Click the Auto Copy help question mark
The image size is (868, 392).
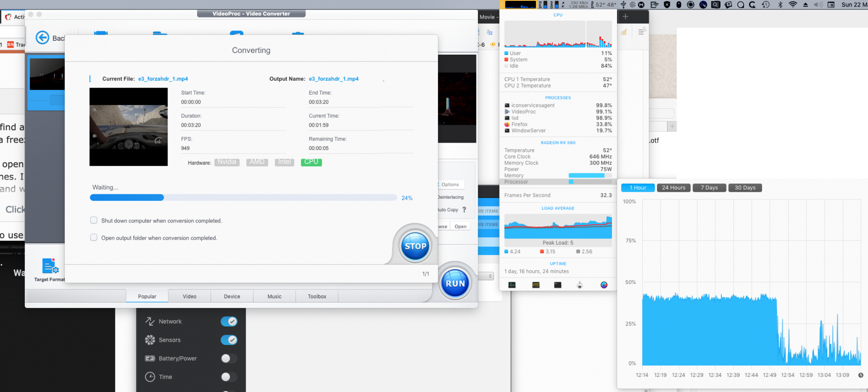(x=464, y=209)
